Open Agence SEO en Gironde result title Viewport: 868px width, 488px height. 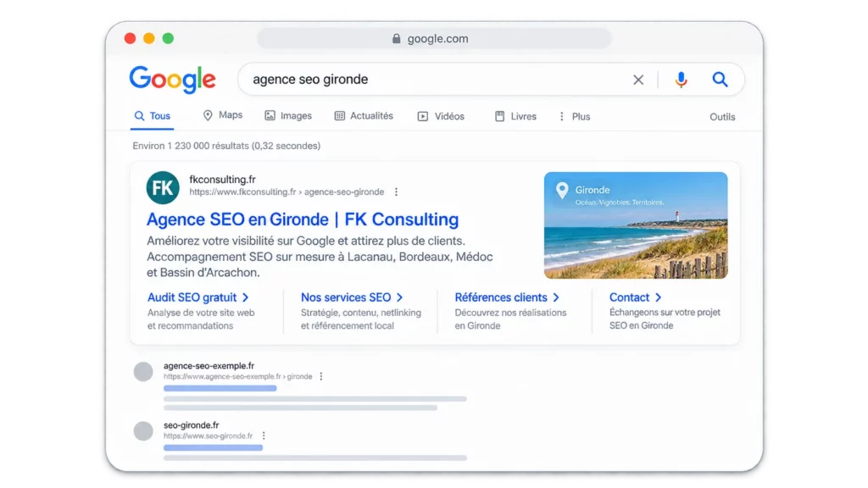303,219
